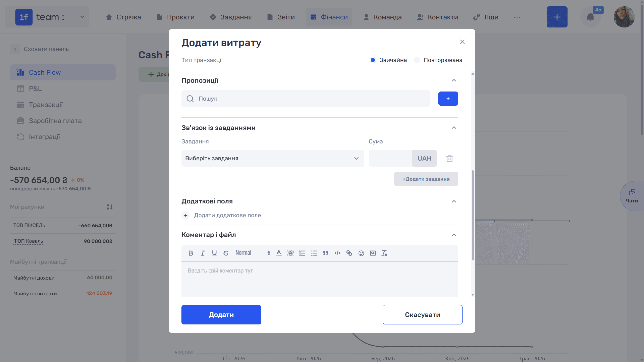Click the UAH currency label

(424, 158)
